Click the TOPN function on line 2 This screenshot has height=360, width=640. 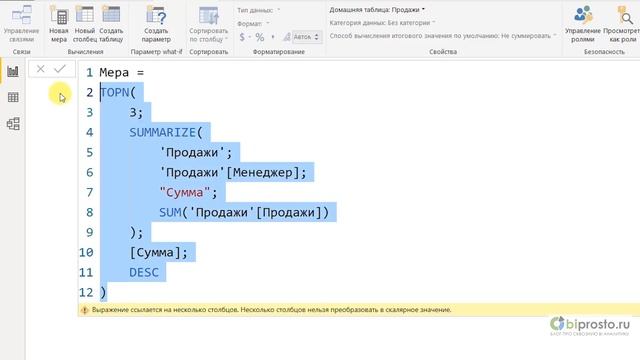[x=114, y=93]
